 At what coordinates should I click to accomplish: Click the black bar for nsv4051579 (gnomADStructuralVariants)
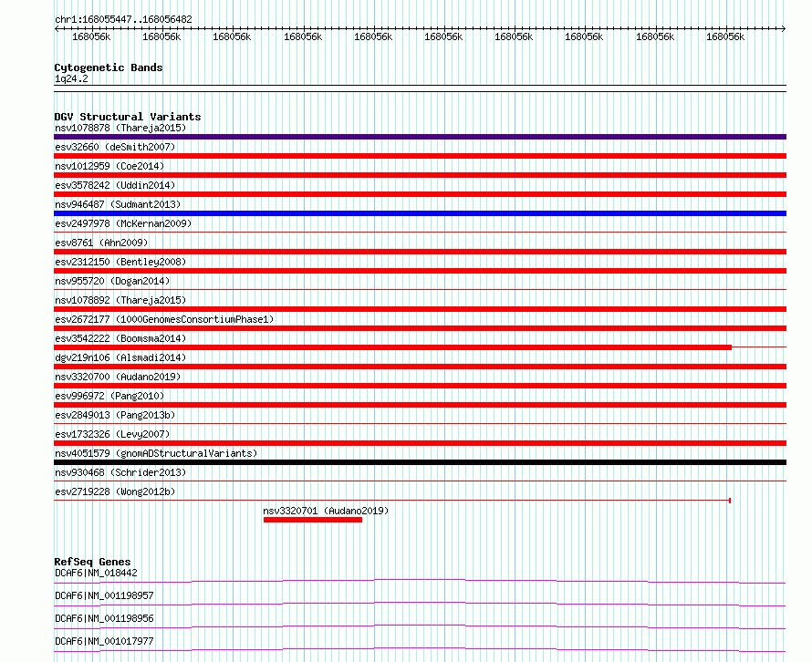(420, 462)
